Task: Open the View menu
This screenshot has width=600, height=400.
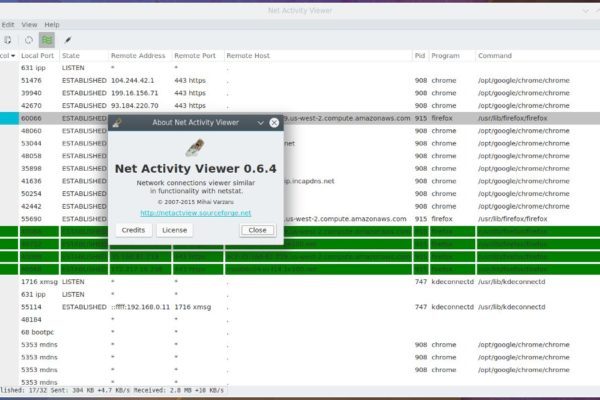Action: [x=30, y=24]
